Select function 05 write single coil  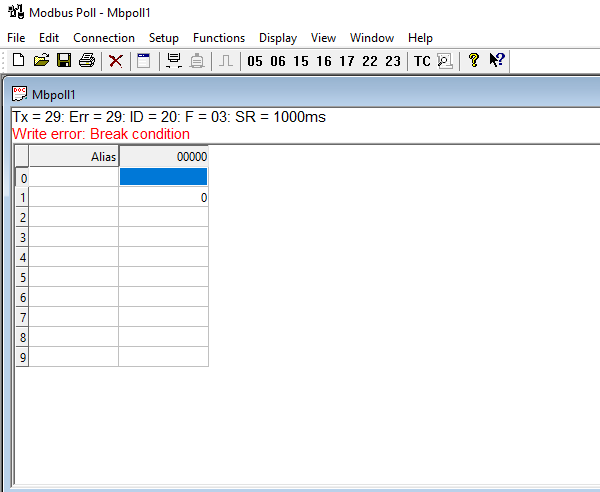click(255, 61)
